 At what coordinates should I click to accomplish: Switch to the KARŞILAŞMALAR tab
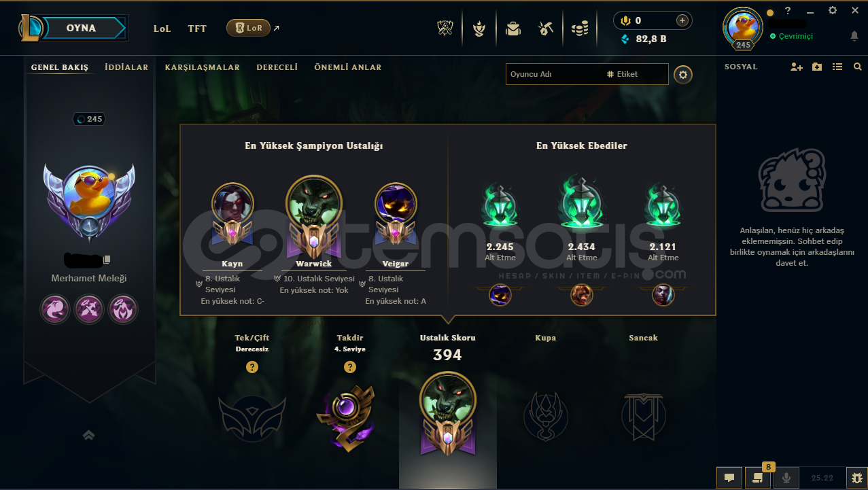[x=203, y=67]
